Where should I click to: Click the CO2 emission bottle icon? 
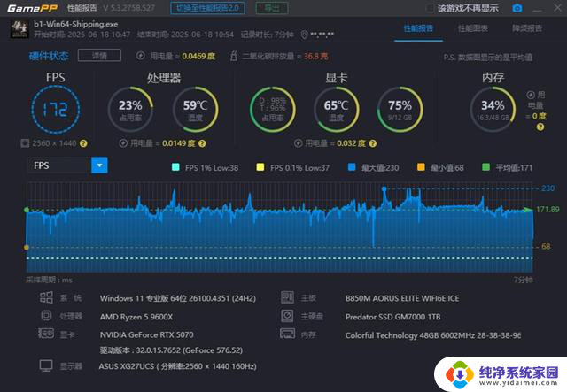pos(234,56)
